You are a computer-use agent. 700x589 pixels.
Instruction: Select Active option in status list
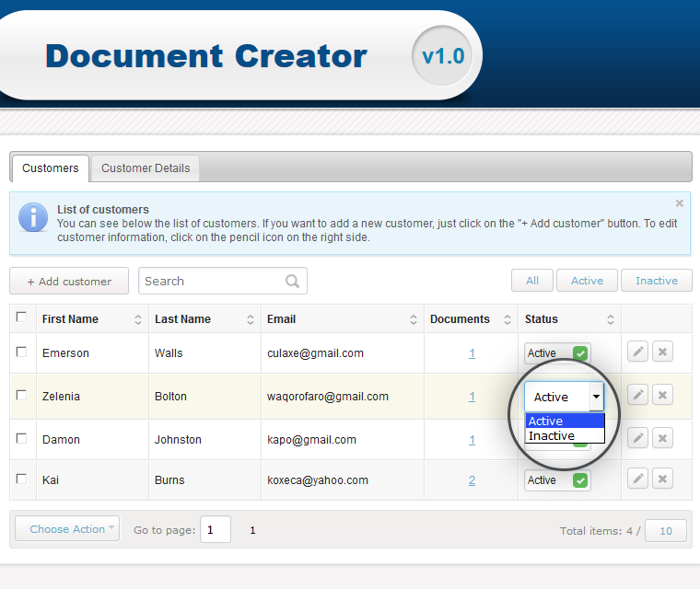tap(566, 421)
